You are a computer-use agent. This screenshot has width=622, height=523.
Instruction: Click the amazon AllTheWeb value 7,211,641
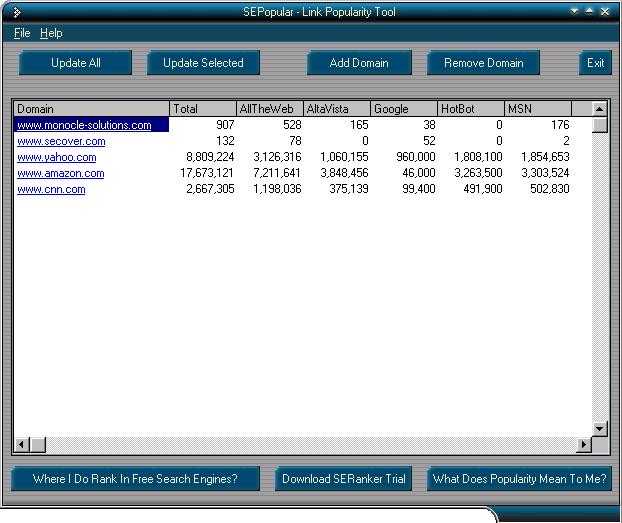tap(277, 173)
